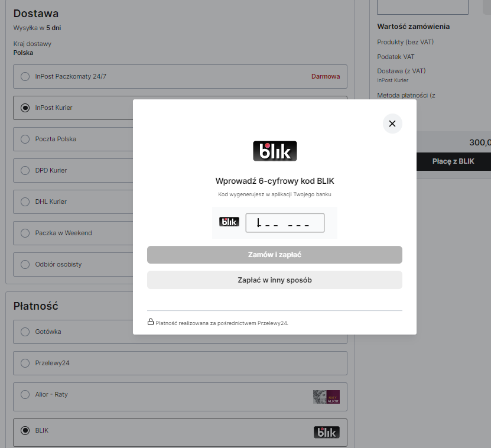The height and width of the screenshot is (448, 491).
Task: Click the Alior Raty logo
Action: point(326,397)
